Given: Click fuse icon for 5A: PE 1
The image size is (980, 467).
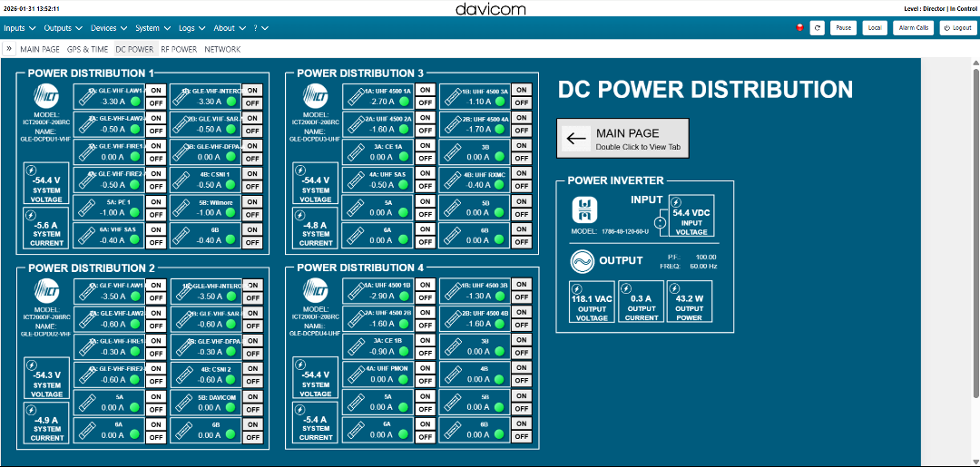Looking at the screenshot, I should pyautogui.click(x=87, y=208).
